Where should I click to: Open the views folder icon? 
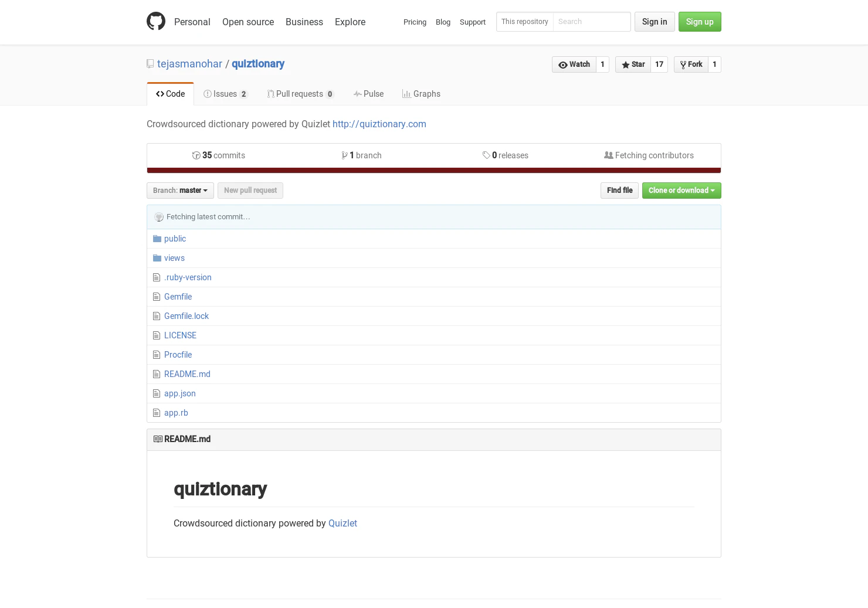click(157, 258)
